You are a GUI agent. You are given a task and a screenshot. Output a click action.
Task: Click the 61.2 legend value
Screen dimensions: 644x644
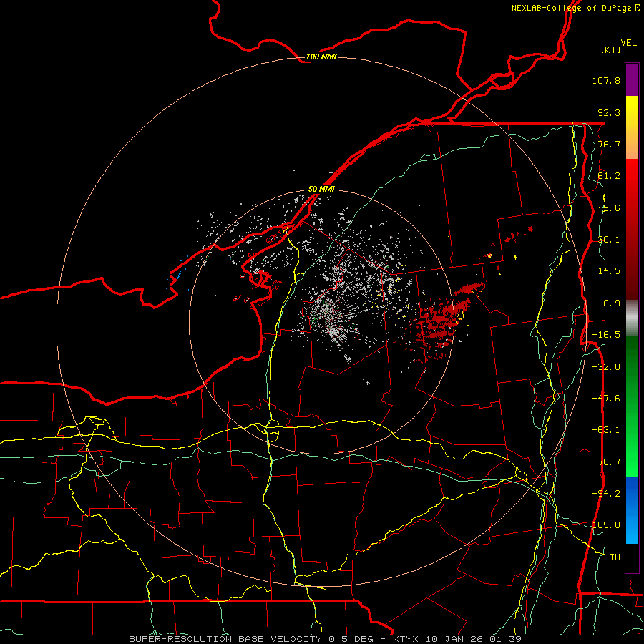(x=609, y=176)
